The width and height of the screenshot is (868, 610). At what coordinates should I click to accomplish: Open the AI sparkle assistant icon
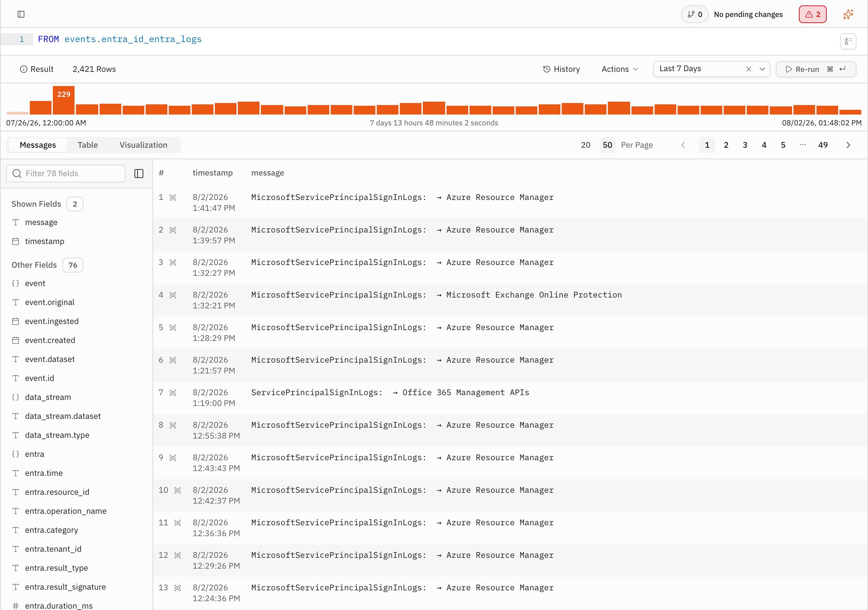point(848,14)
